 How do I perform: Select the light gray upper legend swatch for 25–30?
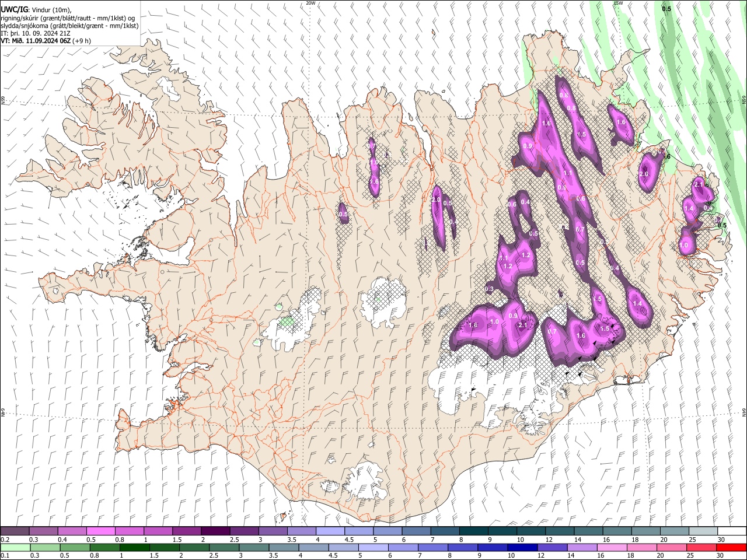click(703, 531)
